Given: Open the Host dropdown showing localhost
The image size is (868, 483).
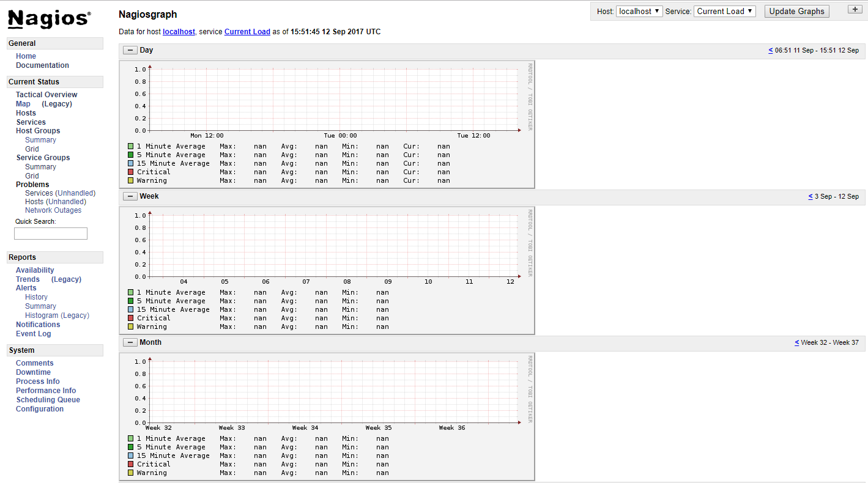Looking at the screenshot, I should point(639,11).
